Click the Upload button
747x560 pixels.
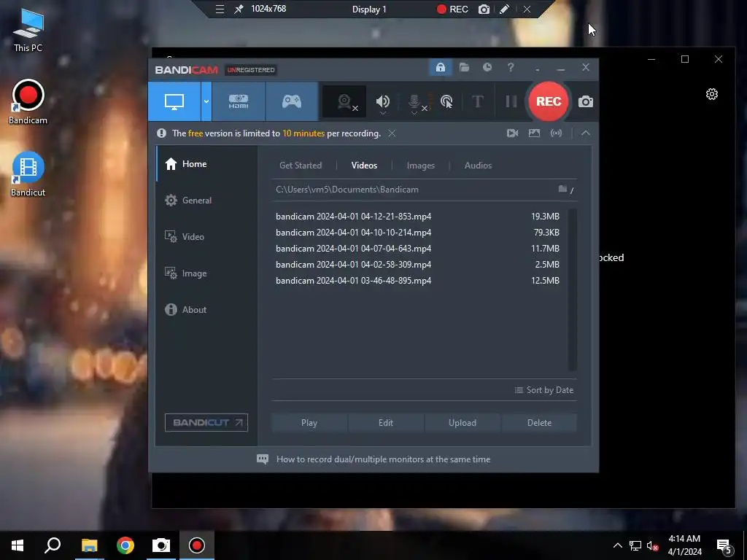click(x=462, y=423)
